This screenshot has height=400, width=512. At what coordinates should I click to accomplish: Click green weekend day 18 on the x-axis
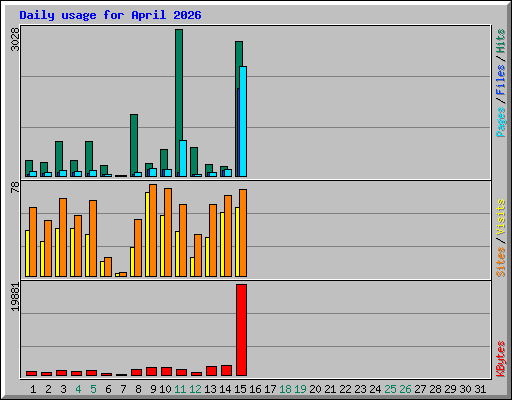point(285,389)
